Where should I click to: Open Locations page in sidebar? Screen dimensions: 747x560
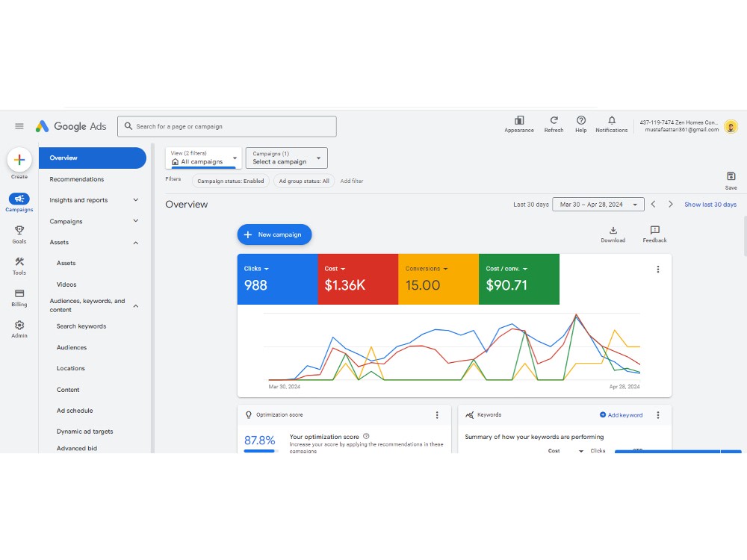point(70,368)
